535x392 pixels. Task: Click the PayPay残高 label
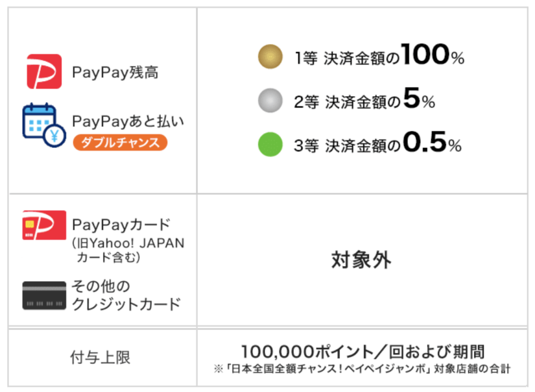click(115, 73)
